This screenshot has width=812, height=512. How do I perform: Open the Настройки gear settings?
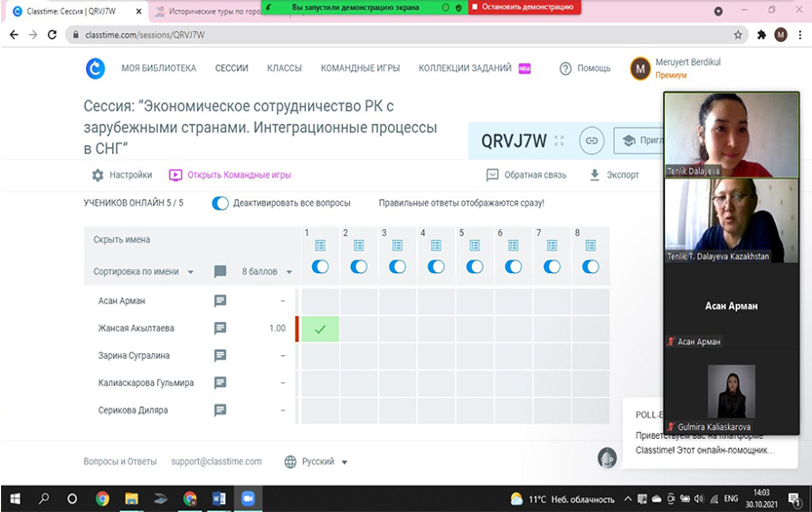pyautogui.click(x=97, y=176)
